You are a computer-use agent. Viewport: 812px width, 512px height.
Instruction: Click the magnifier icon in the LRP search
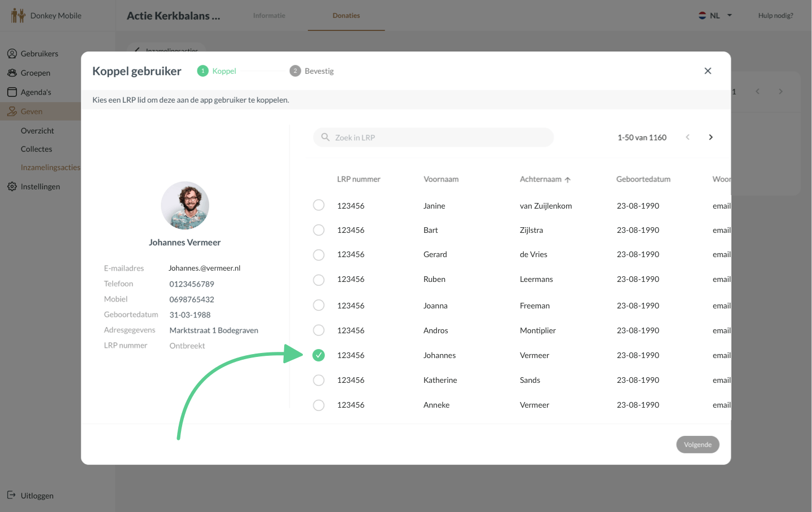(x=325, y=137)
